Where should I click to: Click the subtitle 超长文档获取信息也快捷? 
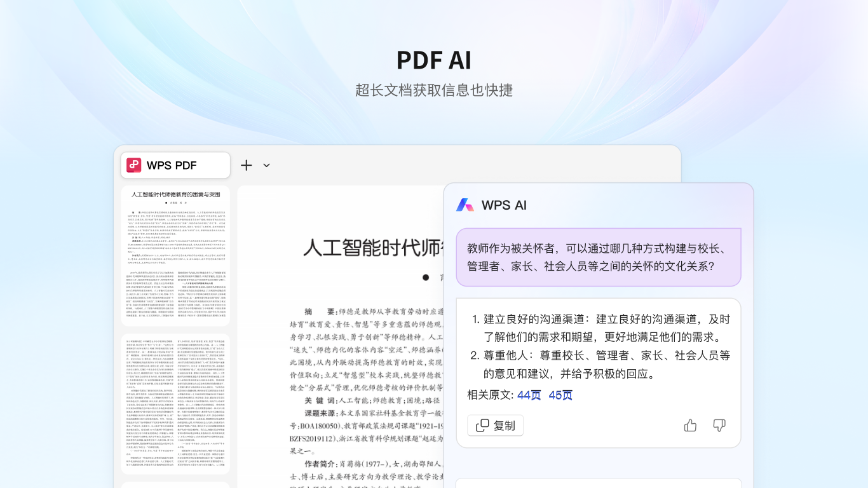(x=434, y=90)
